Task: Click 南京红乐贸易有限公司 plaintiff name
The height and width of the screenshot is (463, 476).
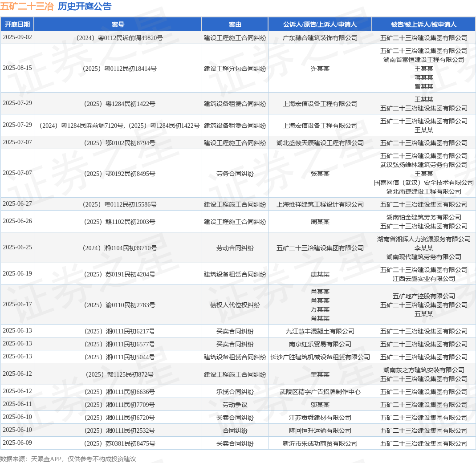Action: pyautogui.click(x=320, y=344)
